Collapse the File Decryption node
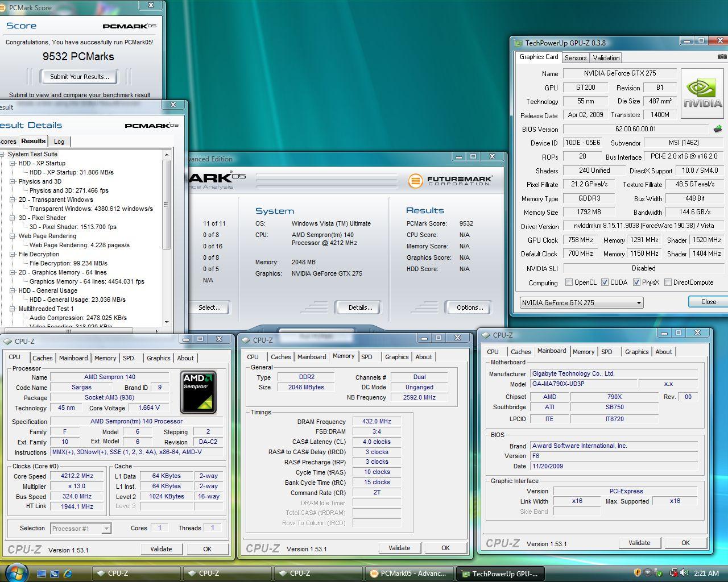 pyautogui.click(x=13, y=254)
